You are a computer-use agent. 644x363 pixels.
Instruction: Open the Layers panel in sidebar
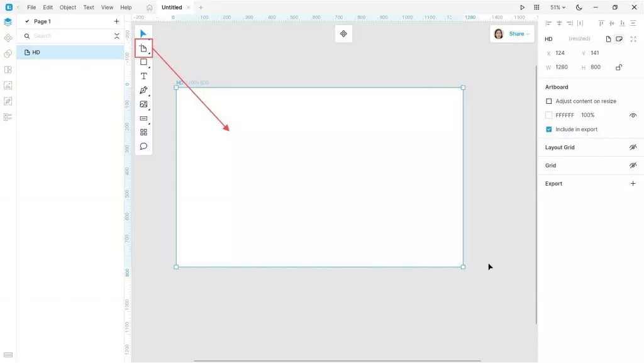[8, 22]
